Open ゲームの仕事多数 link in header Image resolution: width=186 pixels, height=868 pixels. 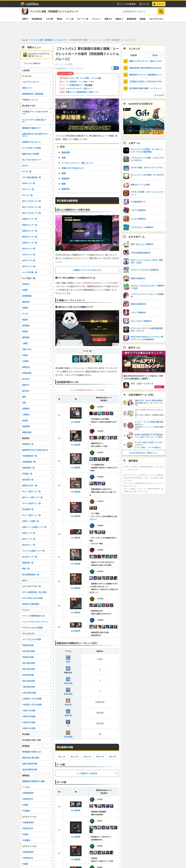point(126,4)
